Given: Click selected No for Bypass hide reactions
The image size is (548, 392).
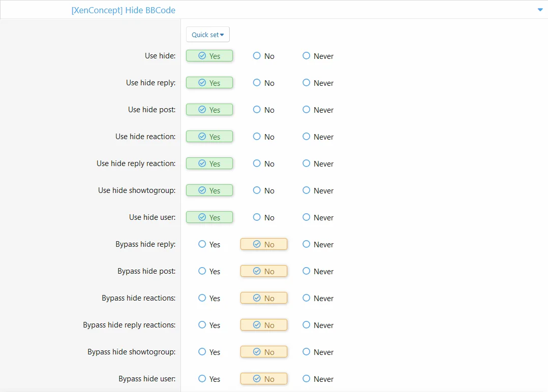Looking at the screenshot, I should click(264, 298).
